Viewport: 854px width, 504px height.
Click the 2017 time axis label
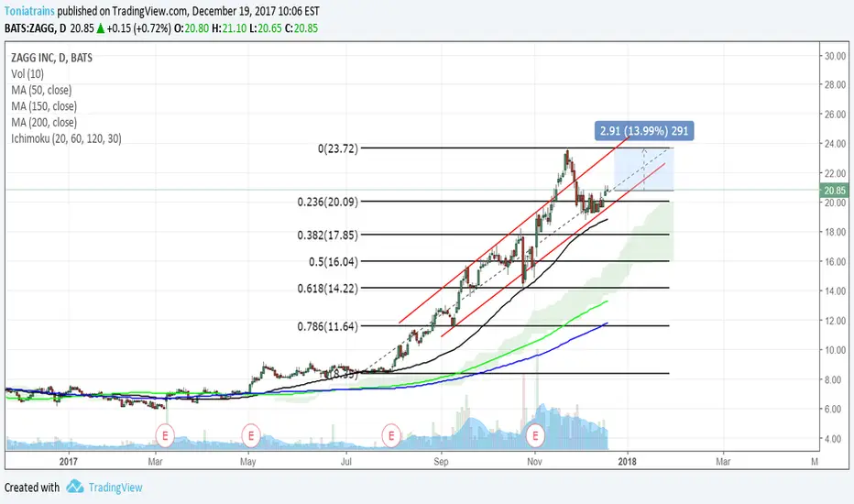click(68, 462)
